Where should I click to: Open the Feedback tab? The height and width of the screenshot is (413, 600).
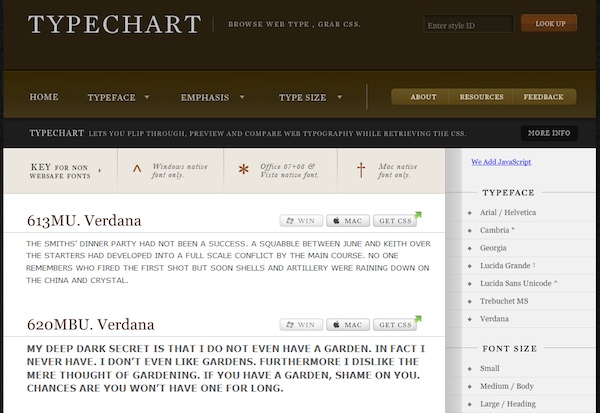tap(543, 97)
